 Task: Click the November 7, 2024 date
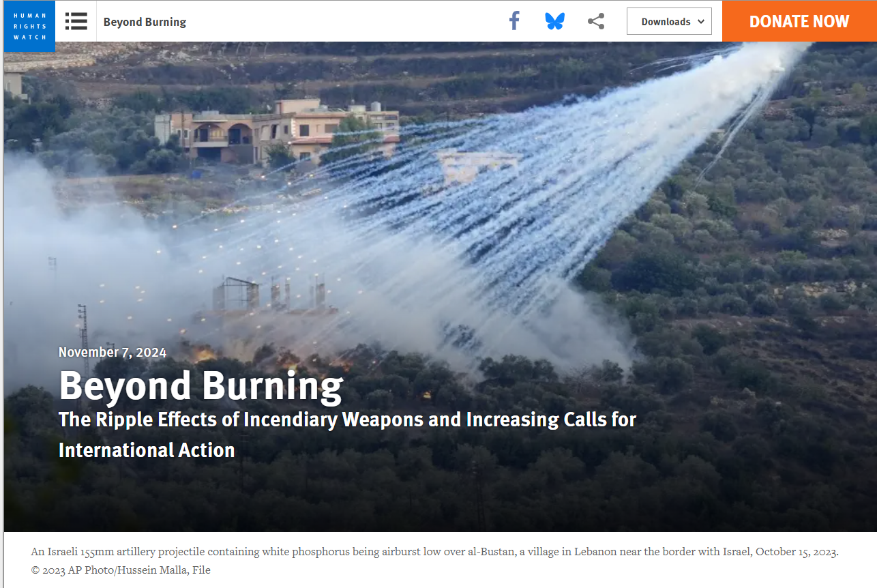click(113, 352)
